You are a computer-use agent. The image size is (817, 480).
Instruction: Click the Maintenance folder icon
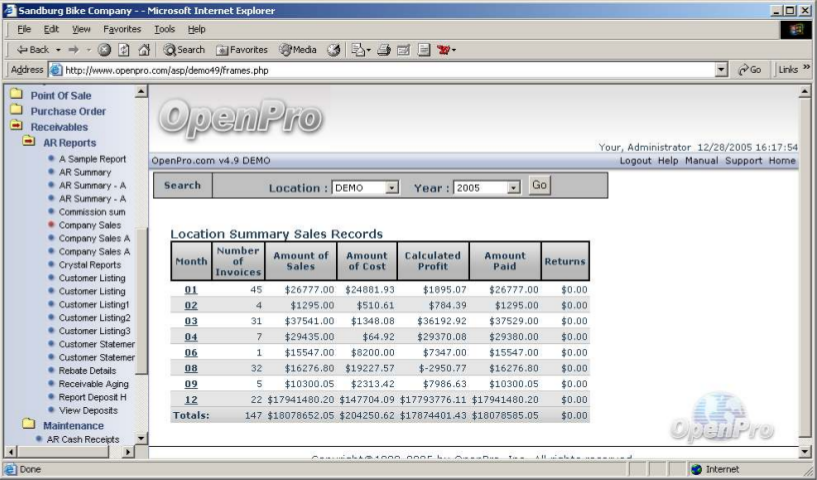(29, 424)
